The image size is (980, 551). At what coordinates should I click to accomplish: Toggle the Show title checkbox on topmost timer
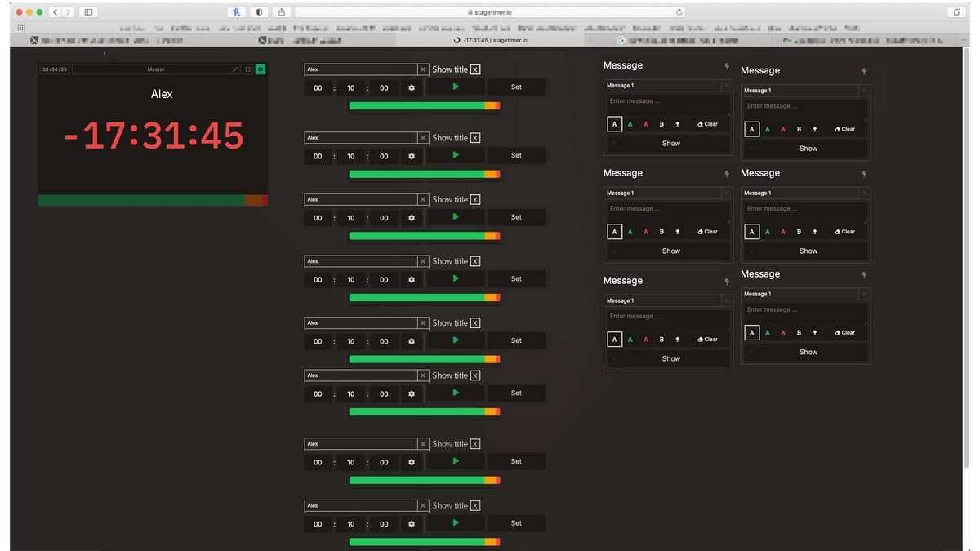475,69
